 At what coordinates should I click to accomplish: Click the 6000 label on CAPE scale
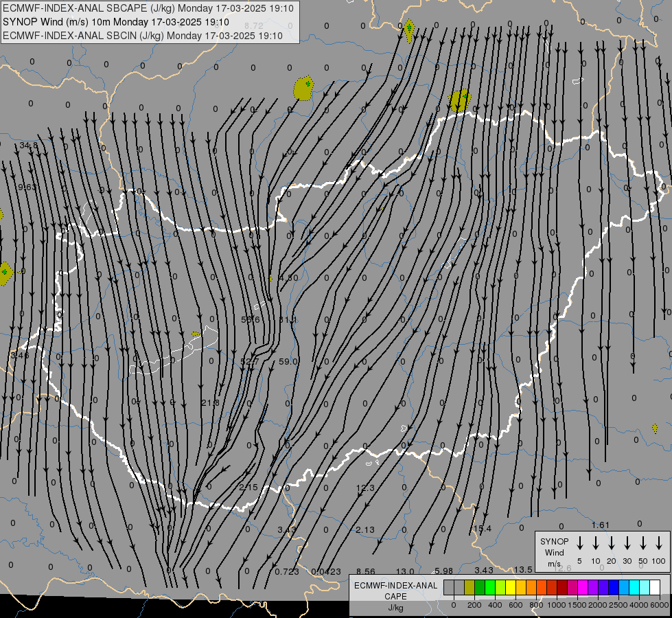coord(659,605)
